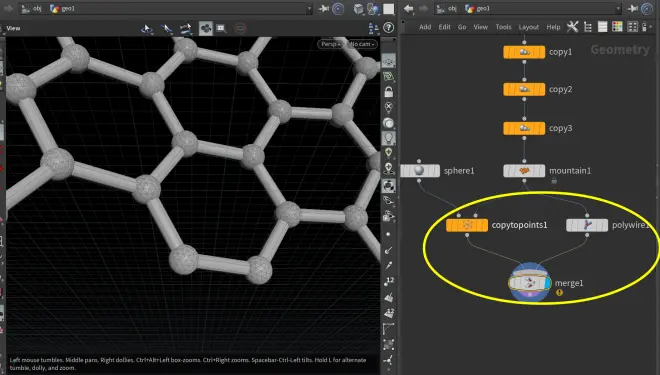
Task: Open the Layout menu in network editor
Action: tap(529, 27)
